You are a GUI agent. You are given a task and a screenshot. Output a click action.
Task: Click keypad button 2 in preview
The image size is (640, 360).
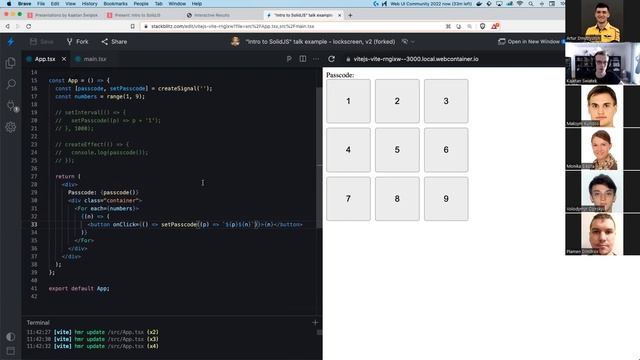tap(397, 101)
